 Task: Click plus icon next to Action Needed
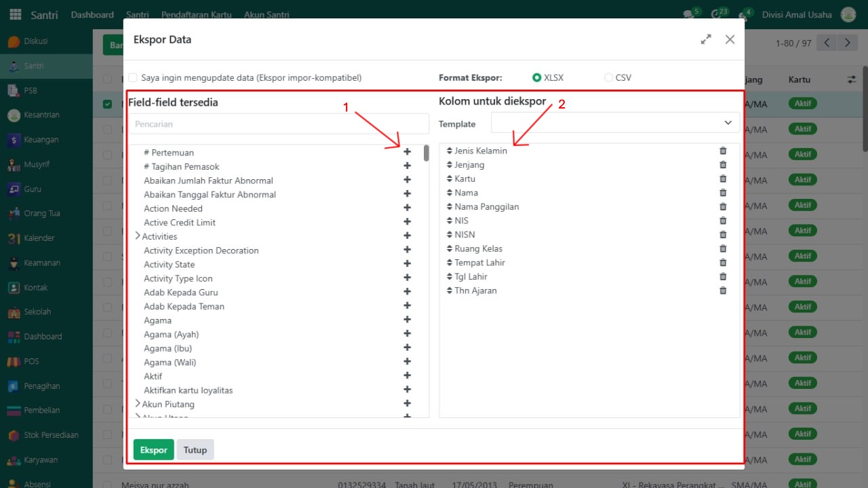407,208
